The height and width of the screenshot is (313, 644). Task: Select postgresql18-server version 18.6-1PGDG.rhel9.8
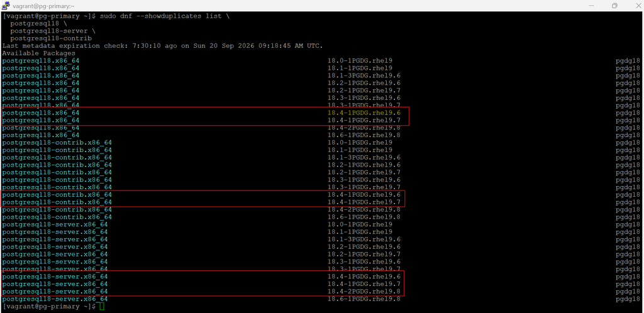point(364,299)
